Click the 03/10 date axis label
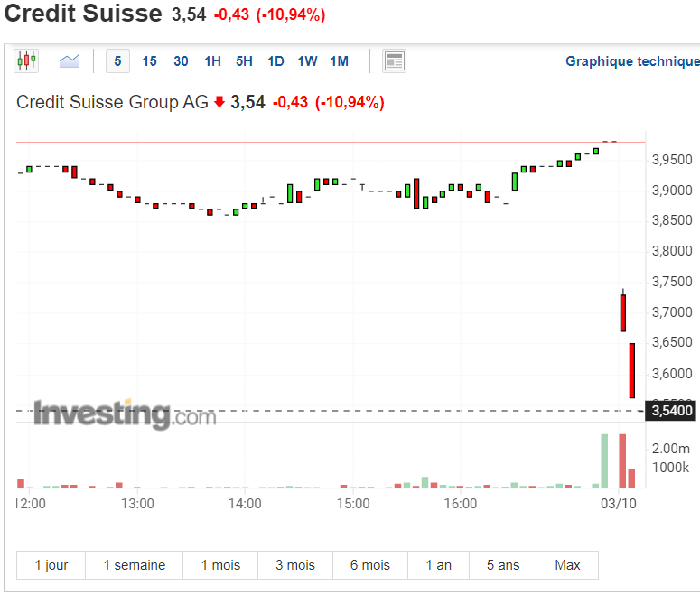700x595 pixels. pyautogui.click(x=619, y=504)
